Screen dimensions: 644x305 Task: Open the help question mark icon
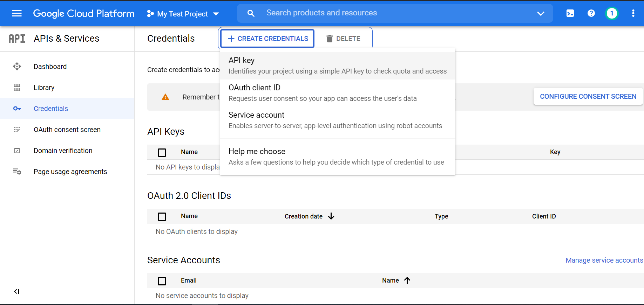[x=591, y=13]
